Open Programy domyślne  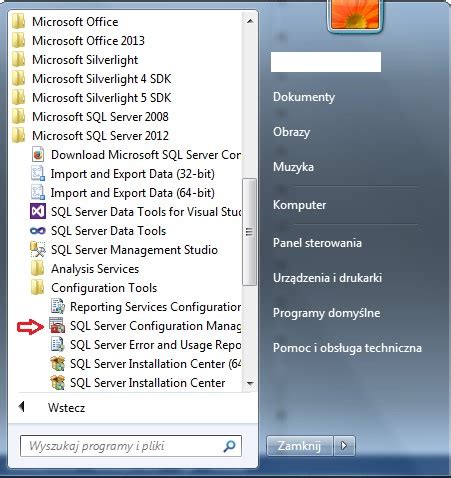327,313
